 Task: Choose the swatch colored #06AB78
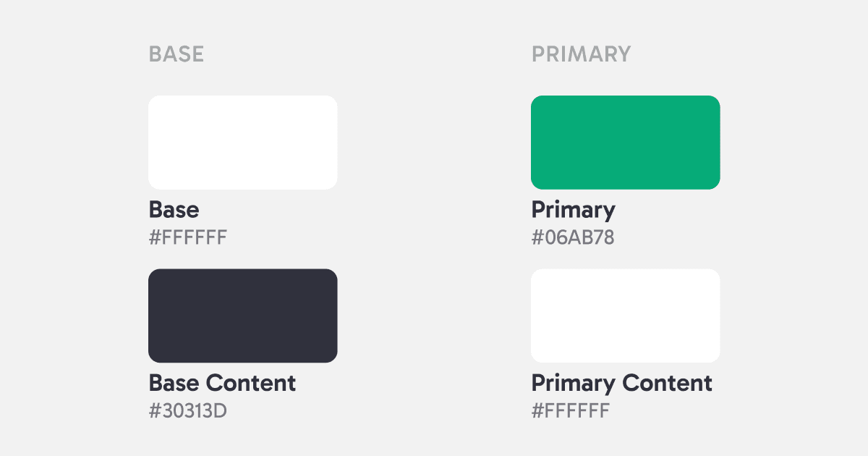pos(625,143)
